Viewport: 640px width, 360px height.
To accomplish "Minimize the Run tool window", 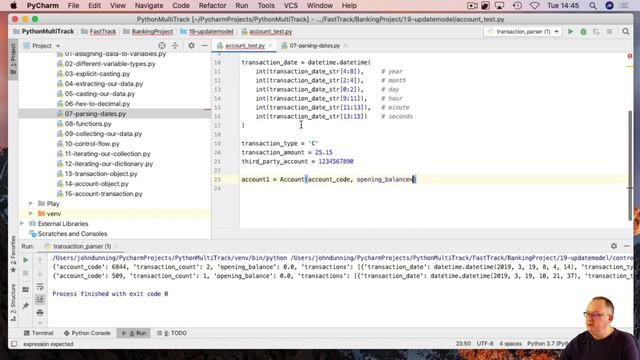I will (627, 246).
